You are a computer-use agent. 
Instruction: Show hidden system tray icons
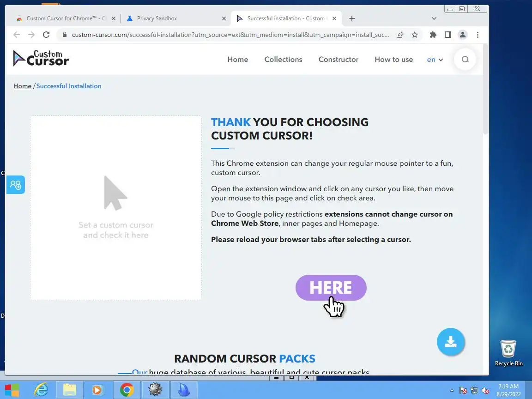[452, 391]
